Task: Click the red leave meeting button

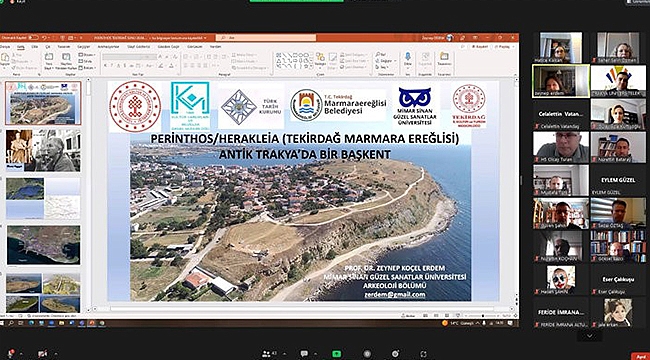Action: point(640,356)
